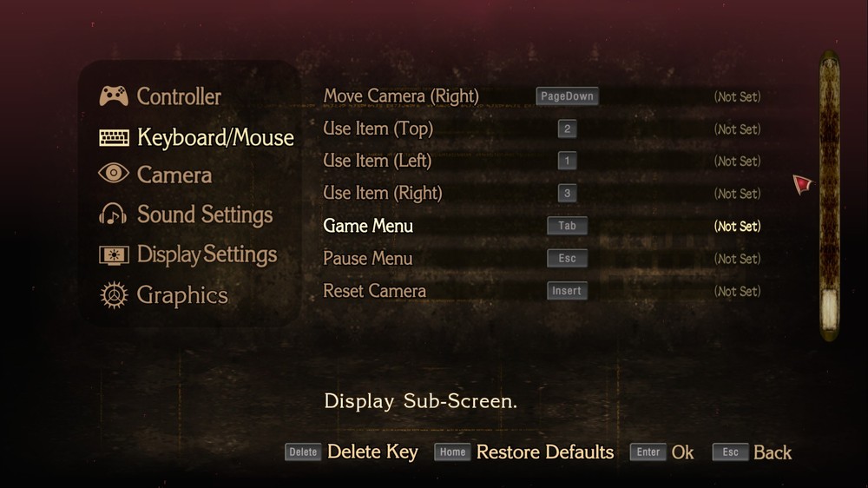Rebind the PageDown key for Move Camera (Right)

[x=567, y=96]
